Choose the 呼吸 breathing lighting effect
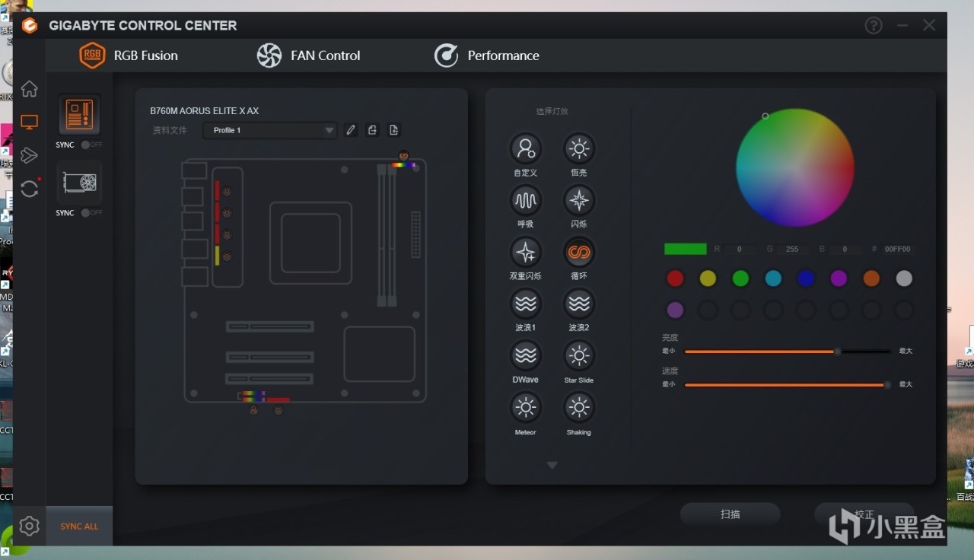Viewport: 974px width, 560px height. click(525, 200)
